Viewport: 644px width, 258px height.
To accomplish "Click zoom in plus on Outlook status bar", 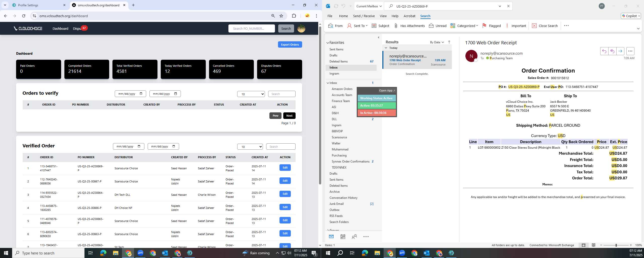I will (x=631, y=245).
